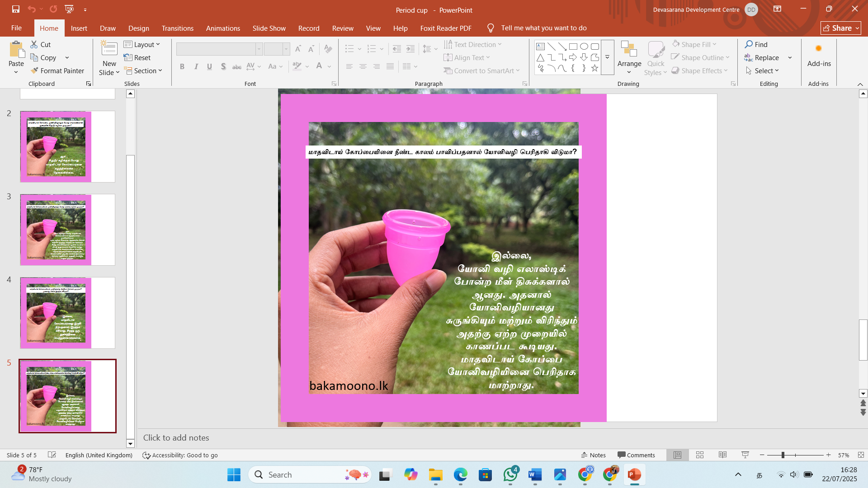Toggle the Comments pane in status bar
Screen dimensions: 868x488
tap(636, 455)
